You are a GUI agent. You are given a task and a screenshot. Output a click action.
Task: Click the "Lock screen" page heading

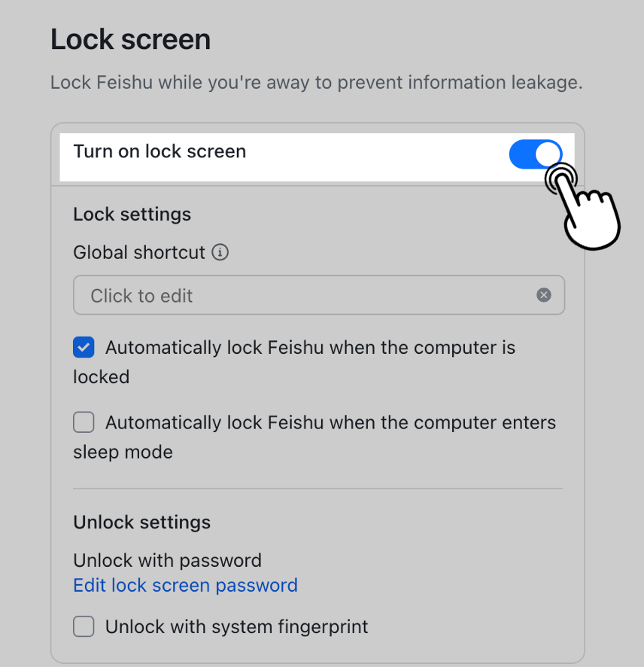tap(130, 40)
